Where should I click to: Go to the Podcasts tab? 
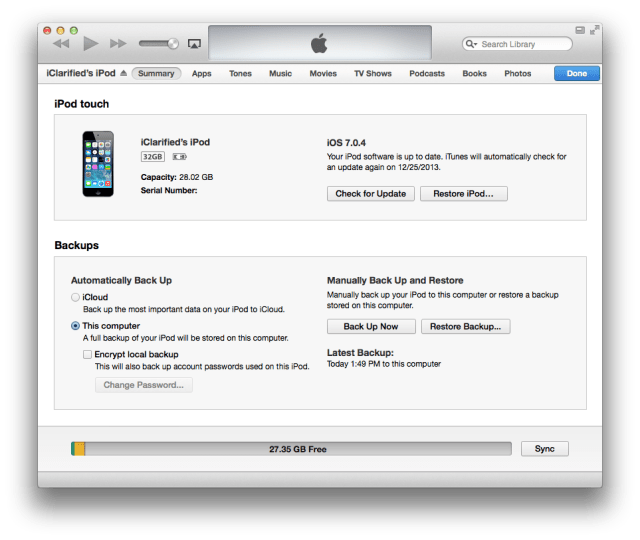pyautogui.click(x=427, y=73)
